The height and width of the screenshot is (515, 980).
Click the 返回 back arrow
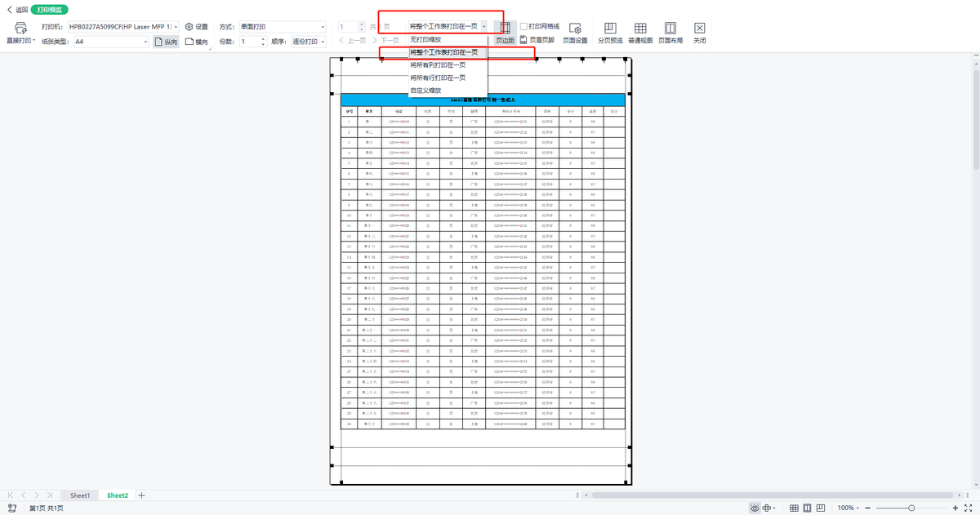[x=10, y=10]
